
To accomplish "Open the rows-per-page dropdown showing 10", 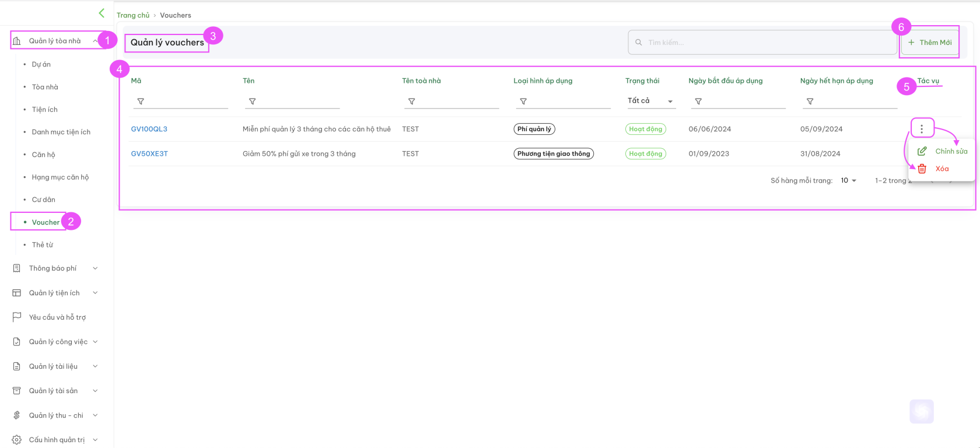I will tap(849, 181).
